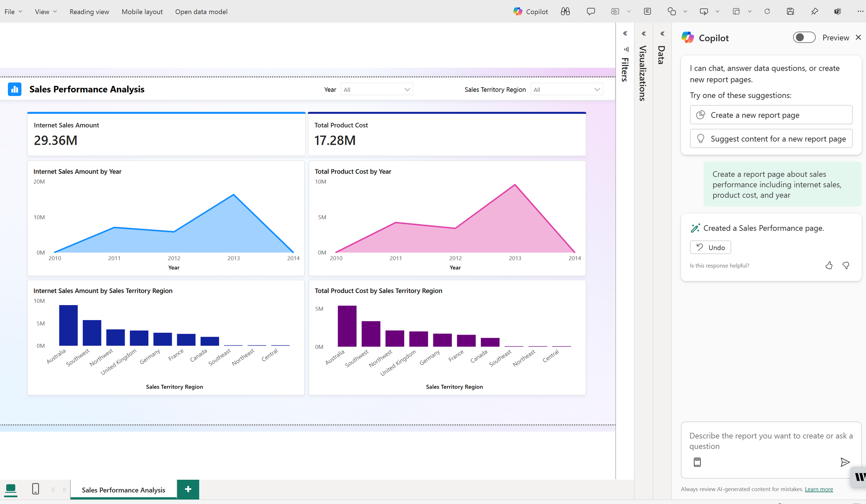Open the File menu
The width and height of the screenshot is (866, 504).
(13, 11)
